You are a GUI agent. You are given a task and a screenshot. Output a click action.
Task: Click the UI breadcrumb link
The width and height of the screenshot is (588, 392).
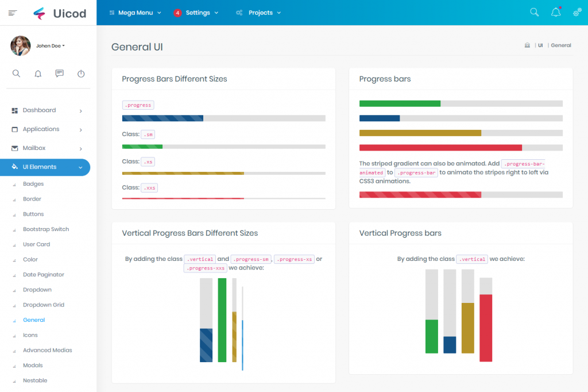coord(540,45)
